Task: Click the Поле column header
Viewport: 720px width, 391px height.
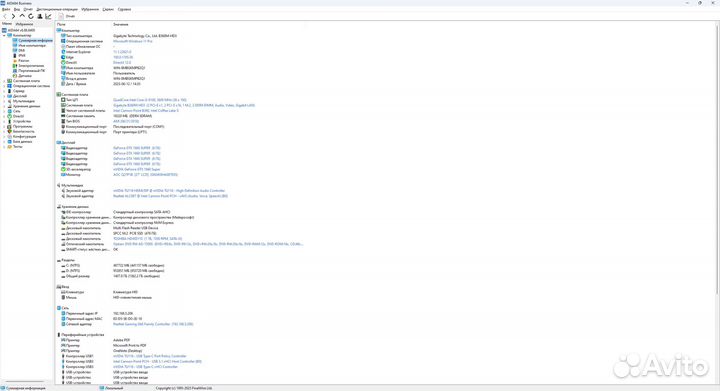Action: (x=61, y=24)
